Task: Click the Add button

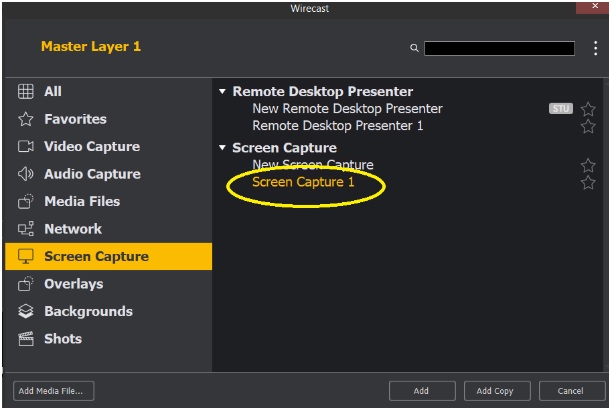Action: (422, 391)
